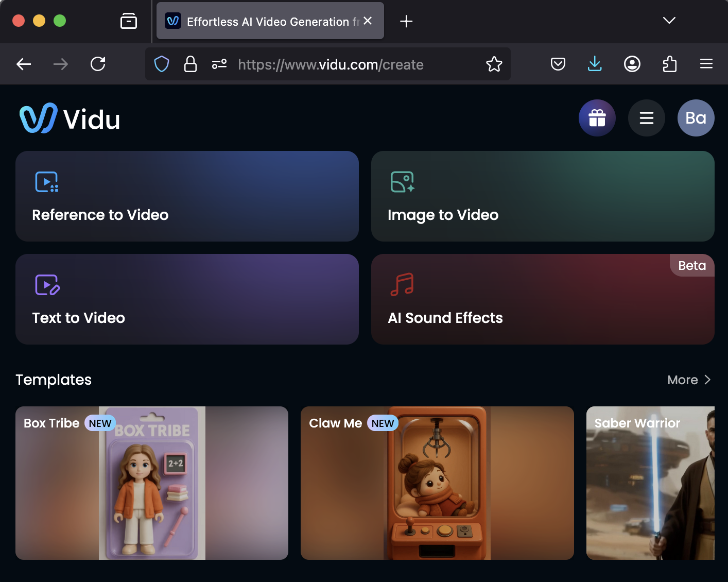
Task: Click the Vidu wordmark text
Action: (x=92, y=119)
